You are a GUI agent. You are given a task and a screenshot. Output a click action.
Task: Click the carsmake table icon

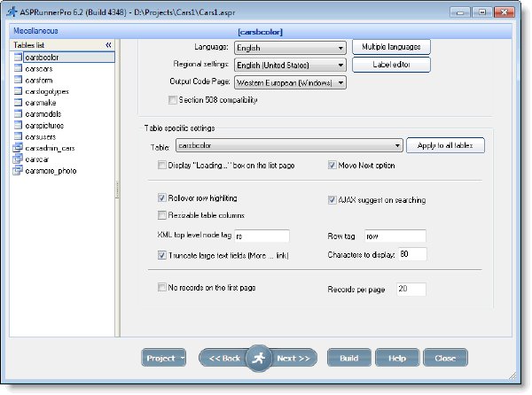(19, 103)
